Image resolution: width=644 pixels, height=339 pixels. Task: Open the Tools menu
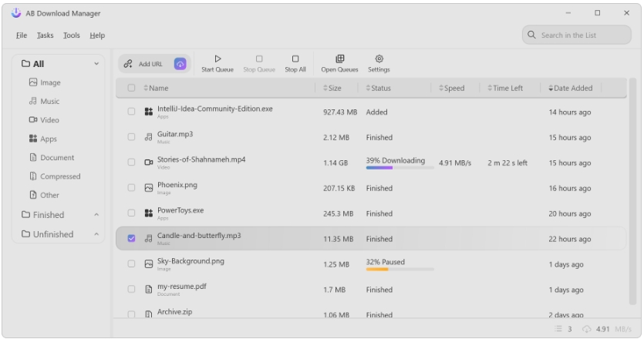tap(72, 35)
